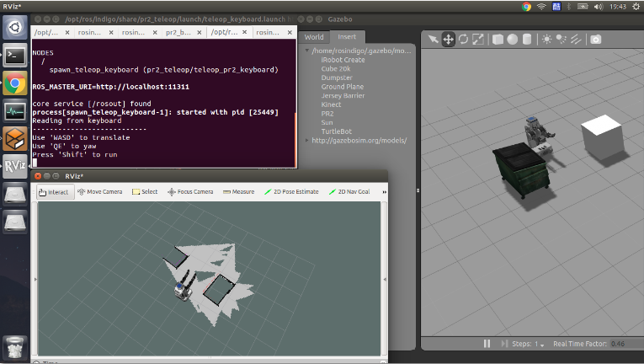
Task: Open the Trash in the launcher
Action: [x=15, y=347]
